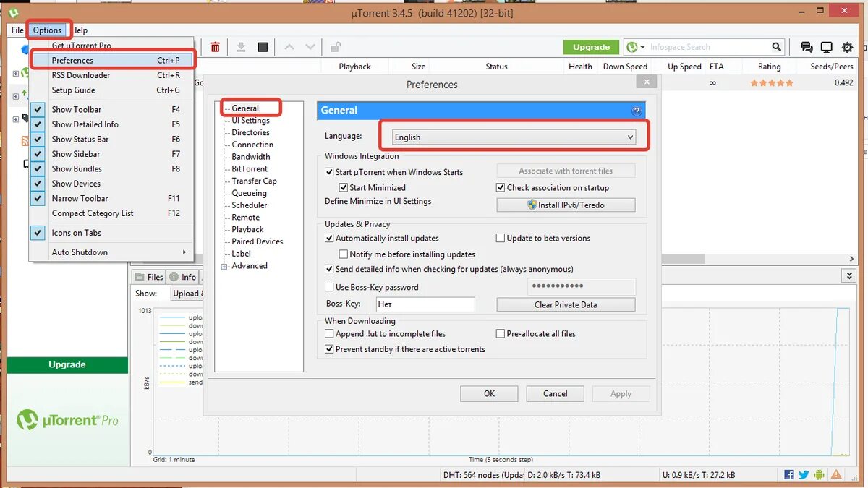Viewport: 868px width, 488px height.
Task: Click the Install IPv6/Teredo button
Action: [566, 205]
